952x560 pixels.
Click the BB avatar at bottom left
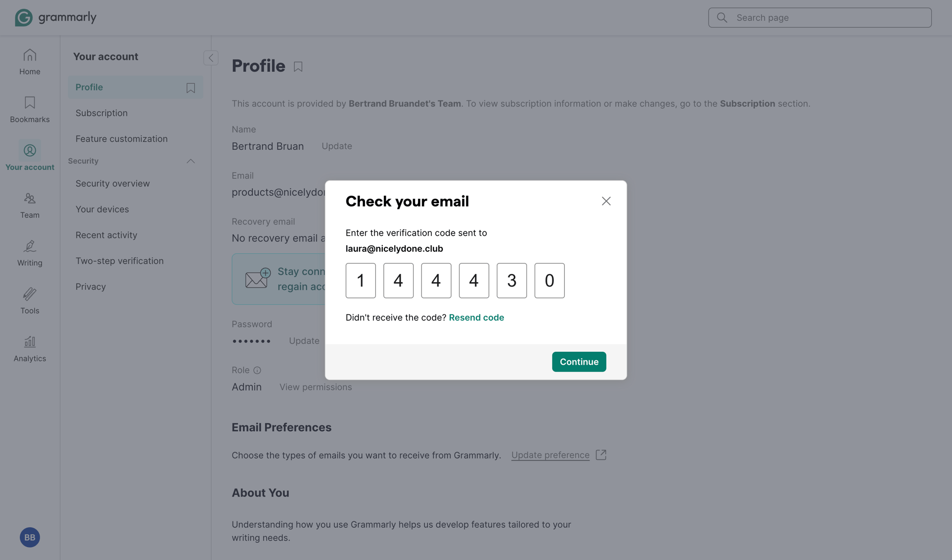30,537
